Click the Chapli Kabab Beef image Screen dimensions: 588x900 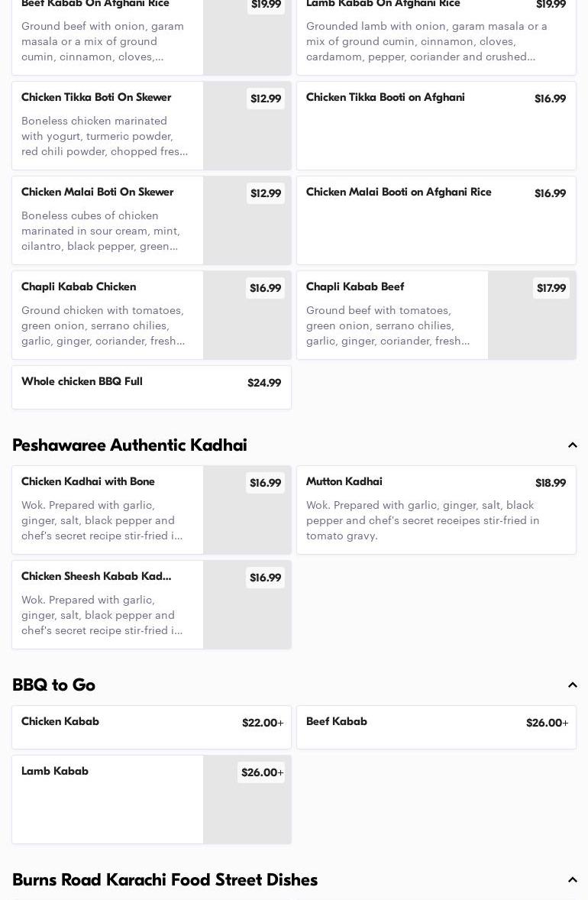pos(531,316)
